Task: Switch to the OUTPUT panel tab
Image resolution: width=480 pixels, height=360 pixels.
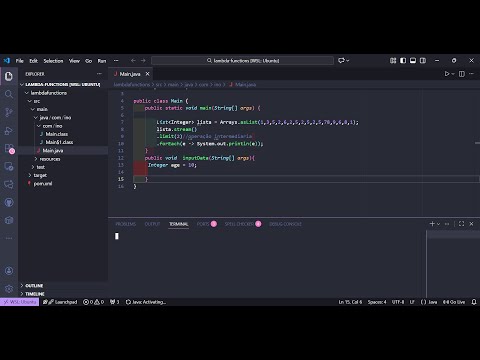Action: [x=152, y=224]
